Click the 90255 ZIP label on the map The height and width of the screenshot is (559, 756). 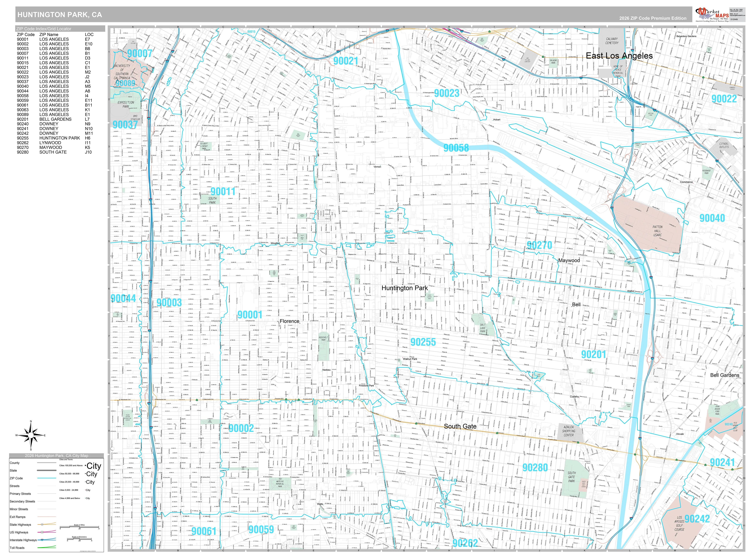click(x=423, y=342)
